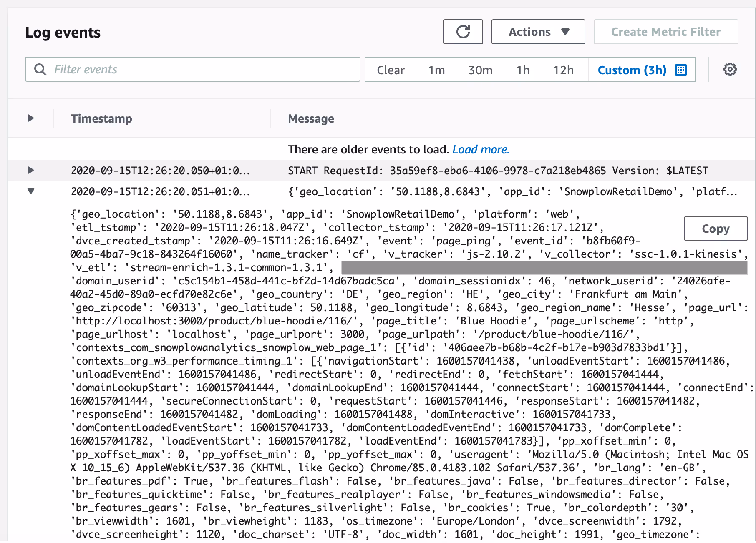Select the 12h time range
The image size is (756, 543).
563,70
